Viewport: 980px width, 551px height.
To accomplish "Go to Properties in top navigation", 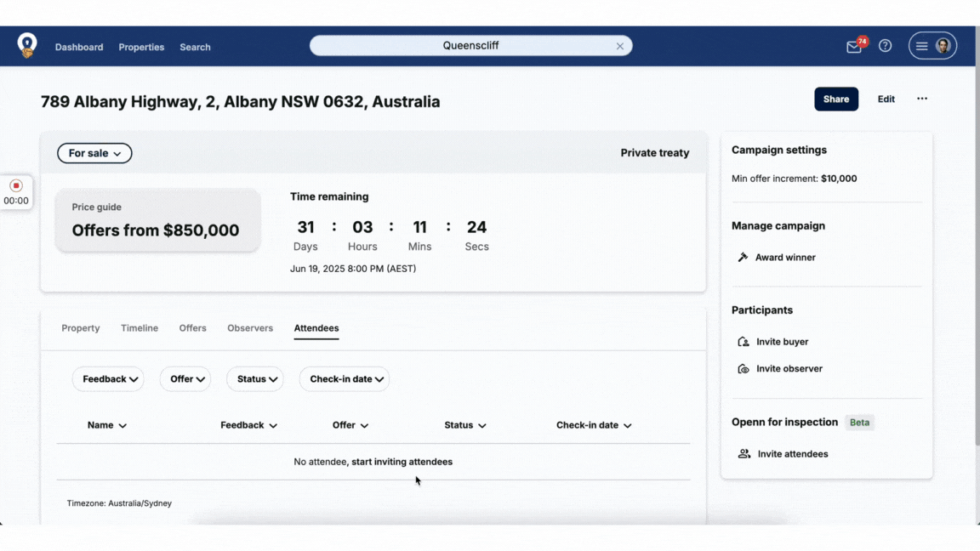I will 141,48.
